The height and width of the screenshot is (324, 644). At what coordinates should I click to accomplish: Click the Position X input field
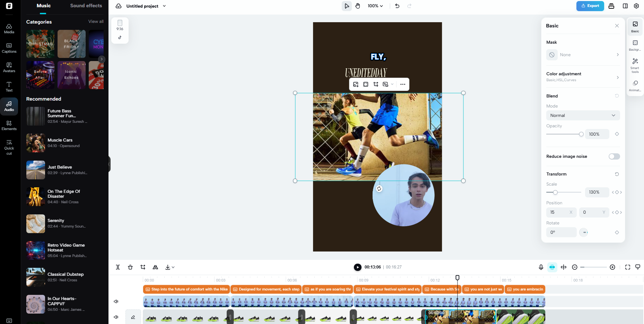point(562,212)
